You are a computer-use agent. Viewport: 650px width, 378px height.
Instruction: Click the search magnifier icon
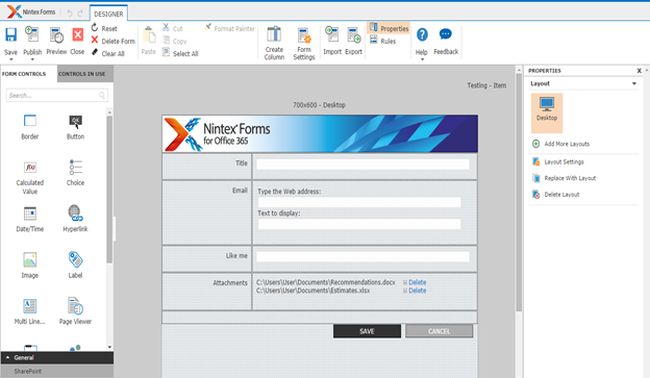[102, 95]
